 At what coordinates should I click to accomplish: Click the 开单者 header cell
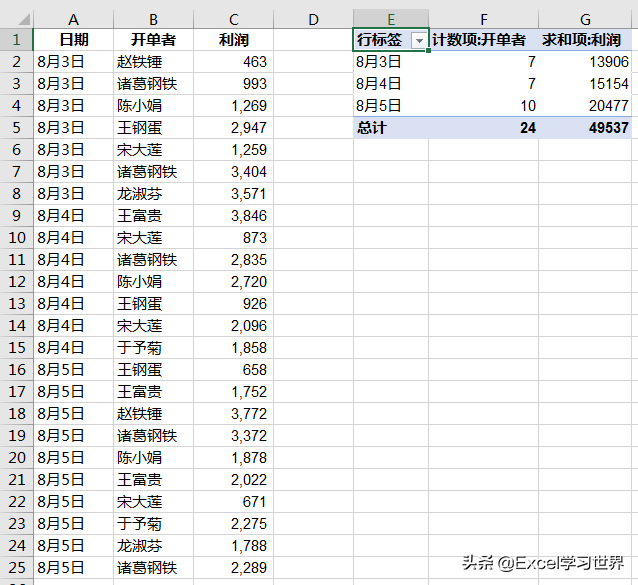[x=153, y=40]
